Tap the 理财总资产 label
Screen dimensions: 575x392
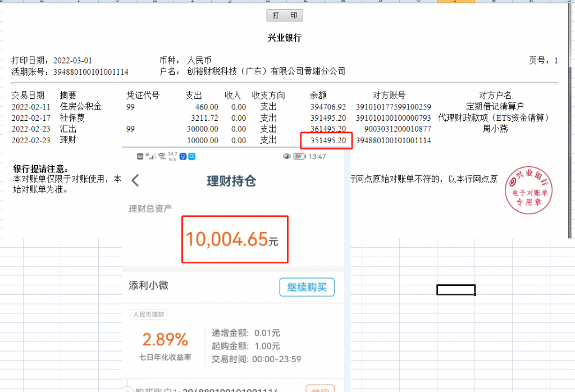[x=150, y=209]
